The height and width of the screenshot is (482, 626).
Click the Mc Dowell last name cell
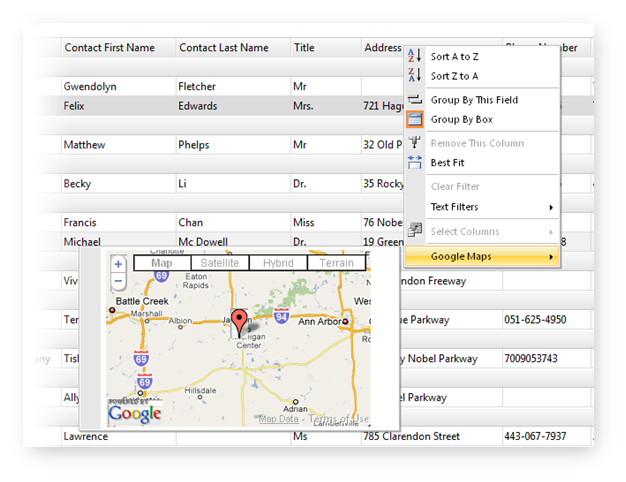233,241
